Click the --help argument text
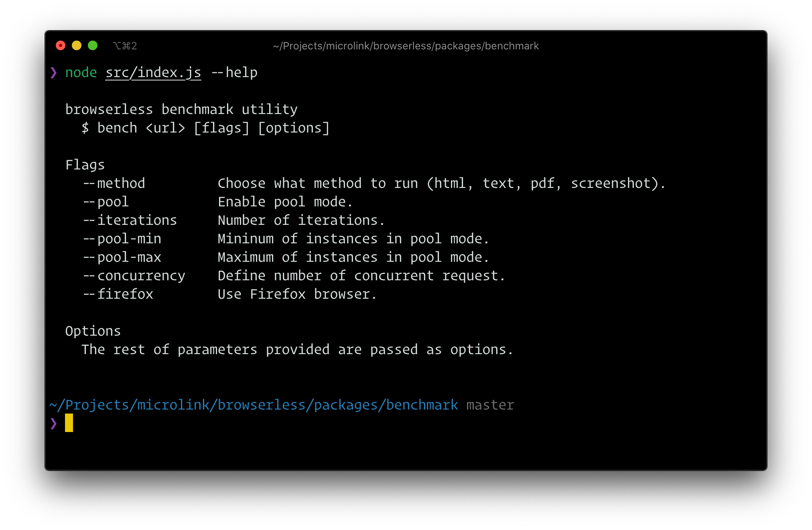Screen dimensions: 812x530 pos(234,73)
